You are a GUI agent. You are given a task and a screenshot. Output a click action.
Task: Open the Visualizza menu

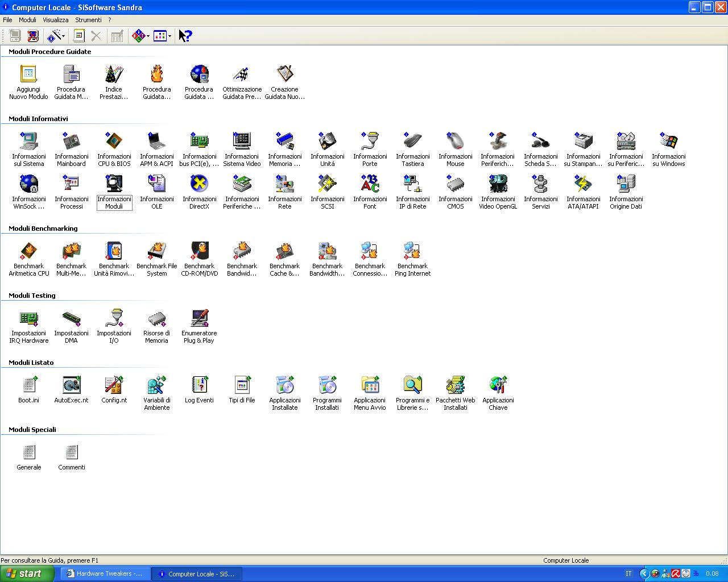[56, 20]
